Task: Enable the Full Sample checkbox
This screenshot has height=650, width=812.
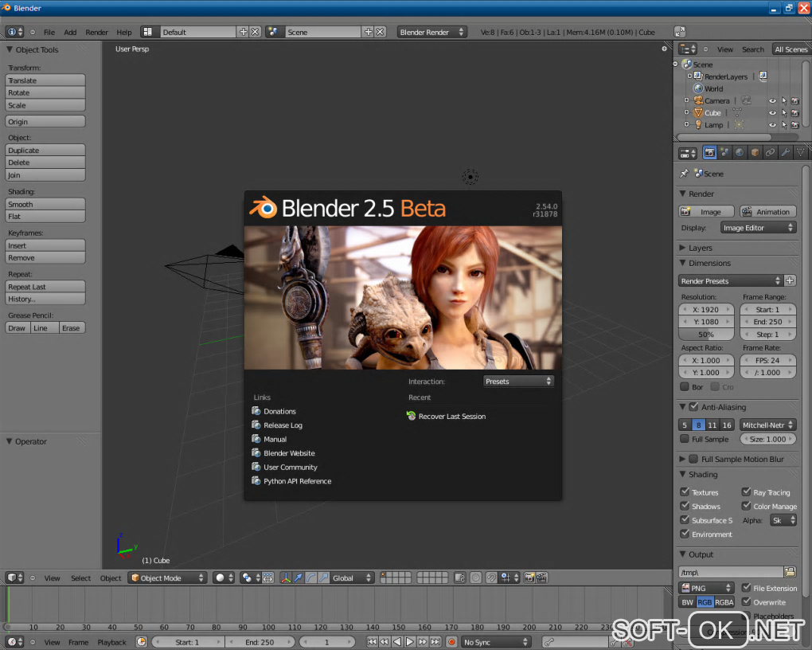Action: (685, 439)
